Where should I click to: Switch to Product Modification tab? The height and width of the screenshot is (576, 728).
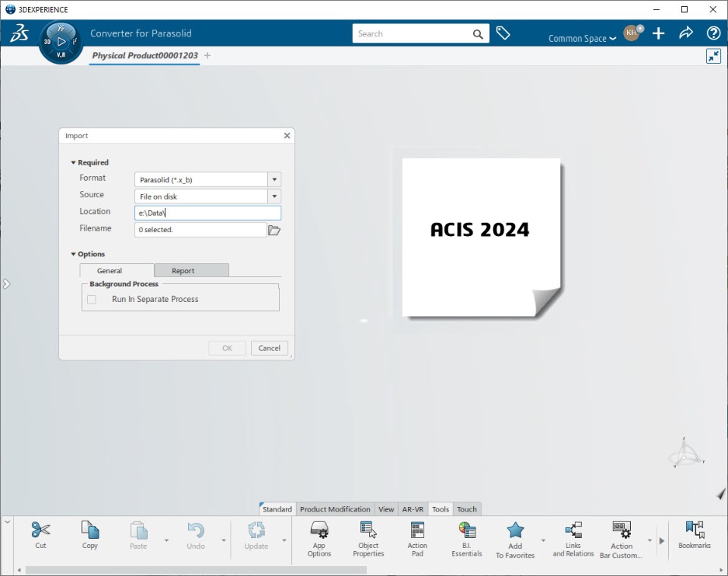click(335, 509)
